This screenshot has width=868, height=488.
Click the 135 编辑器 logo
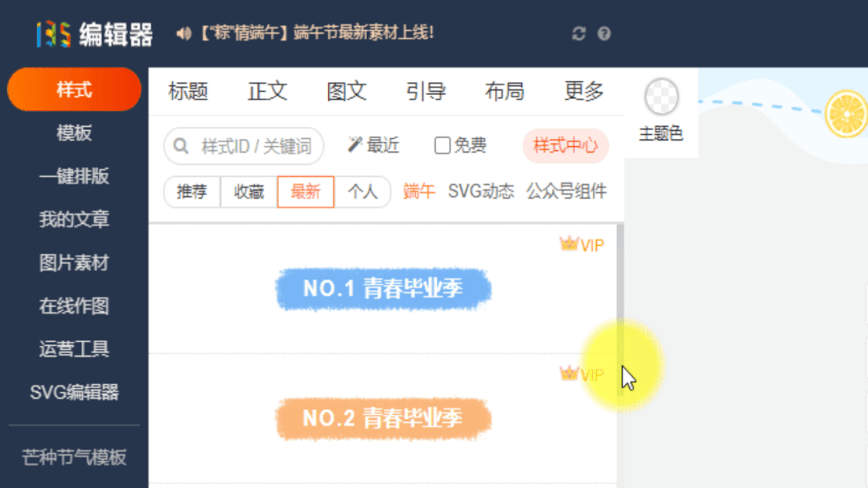coord(95,35)
